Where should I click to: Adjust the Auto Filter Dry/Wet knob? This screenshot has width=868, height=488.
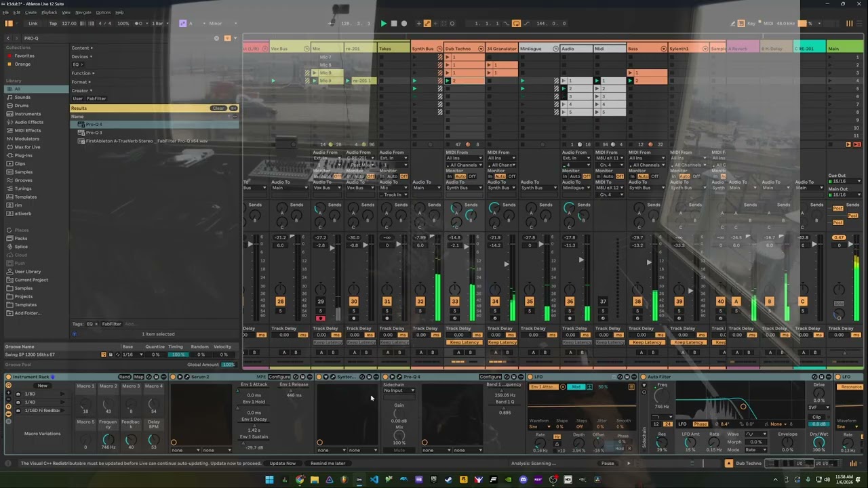tap(818, 442)
